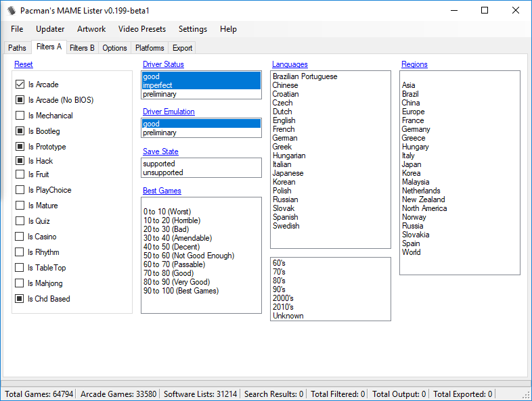Click the Pacman's MAME Lister app icon
Viewport: 532px width, 401px height.
tap(12, 11)
